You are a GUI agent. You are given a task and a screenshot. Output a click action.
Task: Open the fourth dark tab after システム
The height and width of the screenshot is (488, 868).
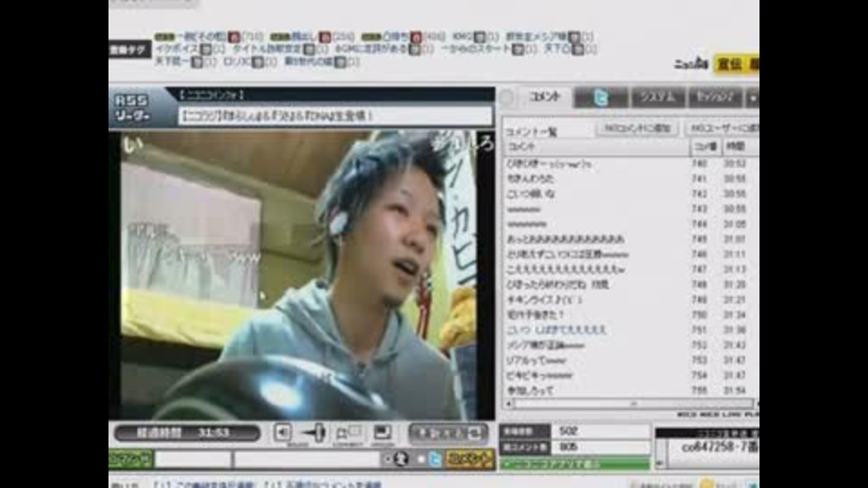coord(715,98)
